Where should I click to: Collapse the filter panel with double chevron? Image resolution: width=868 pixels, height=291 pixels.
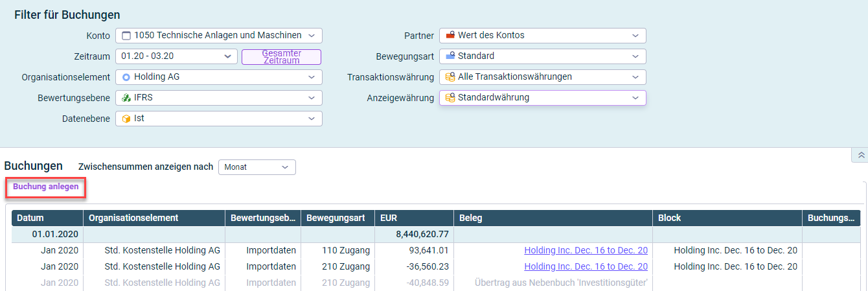pyautogui.click(x=860, y=155)
